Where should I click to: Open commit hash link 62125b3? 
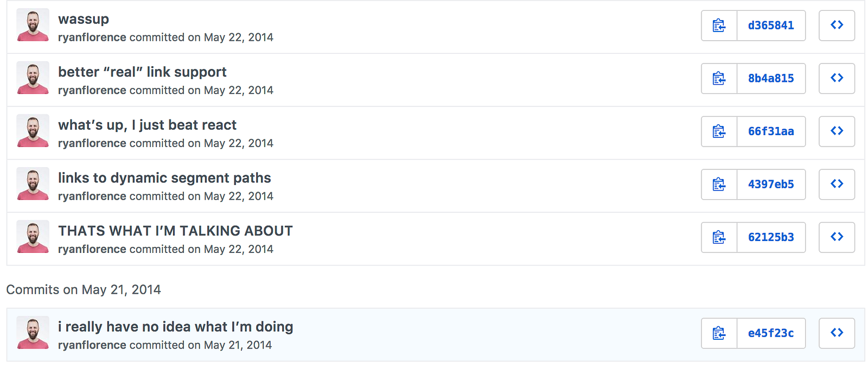coord(771,237)
